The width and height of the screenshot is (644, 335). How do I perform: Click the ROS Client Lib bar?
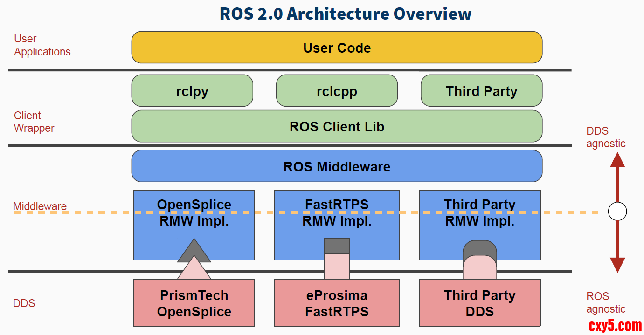pos(337,126)
